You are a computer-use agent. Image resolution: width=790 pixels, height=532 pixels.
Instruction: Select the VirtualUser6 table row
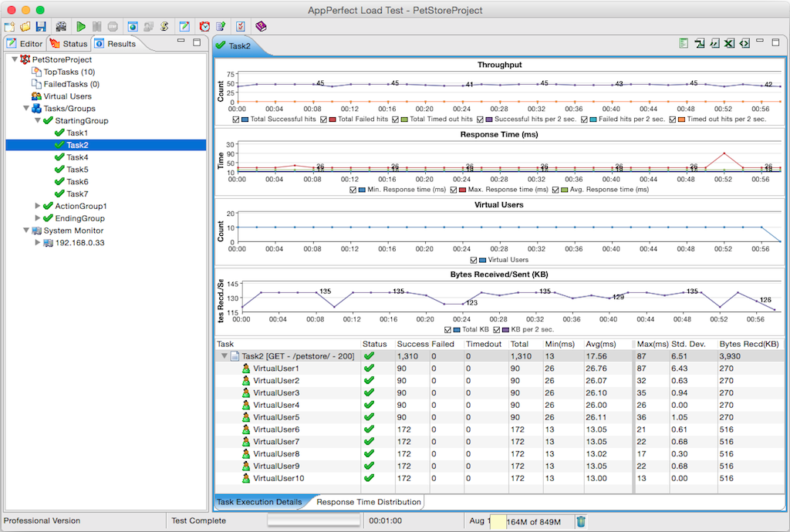[x=500, y=429]
